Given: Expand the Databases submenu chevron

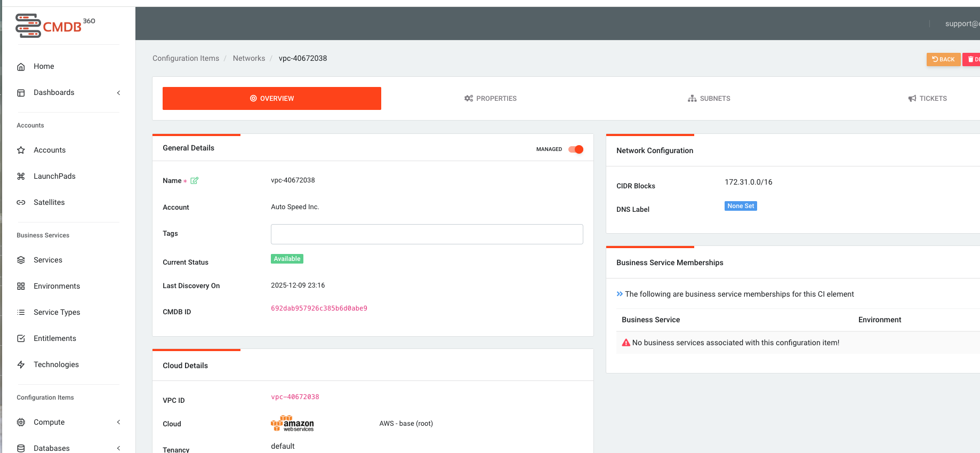Looking at the screenshot, I should coord(119,448).
